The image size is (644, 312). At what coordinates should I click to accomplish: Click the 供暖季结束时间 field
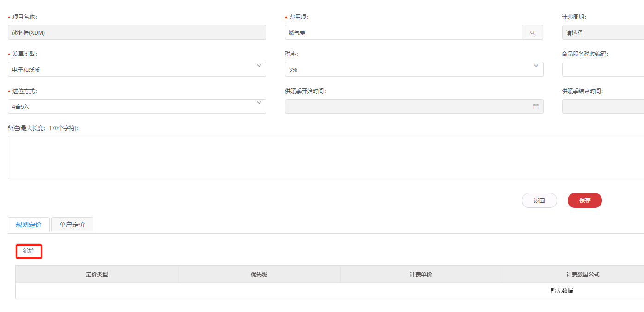pyautogui.click(x=602, y=106)
